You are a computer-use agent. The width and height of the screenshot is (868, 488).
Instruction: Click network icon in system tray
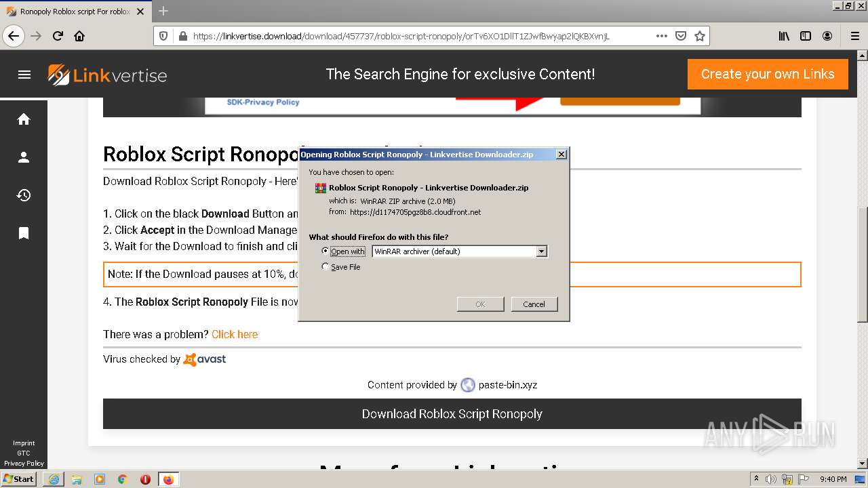pos(787,479)
